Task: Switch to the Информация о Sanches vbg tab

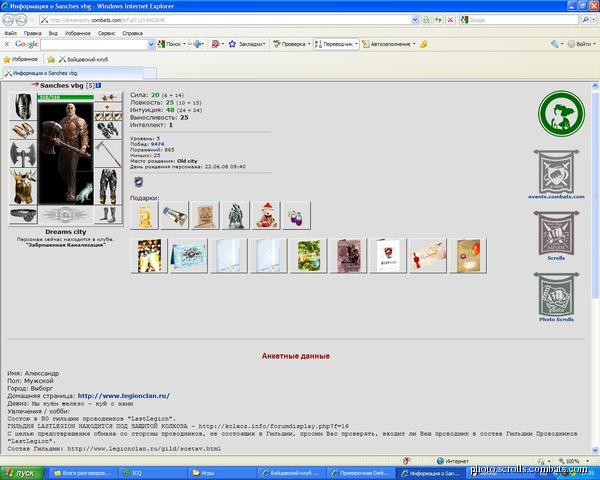Action: tap(72, 73)
